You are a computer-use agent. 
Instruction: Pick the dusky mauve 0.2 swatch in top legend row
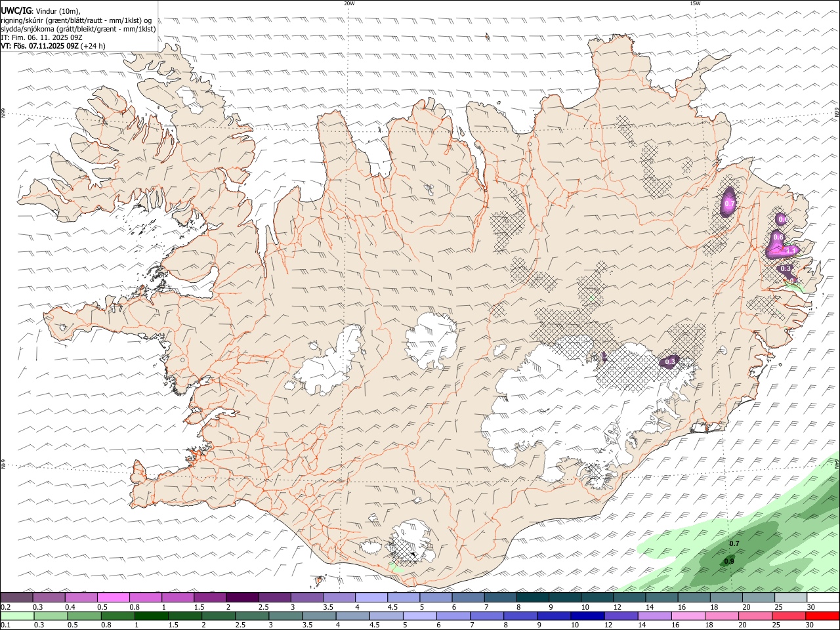[16, 597]
